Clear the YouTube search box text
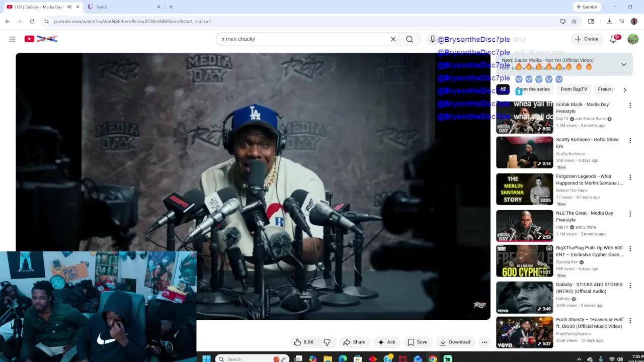644x362 pixels. 393,39
